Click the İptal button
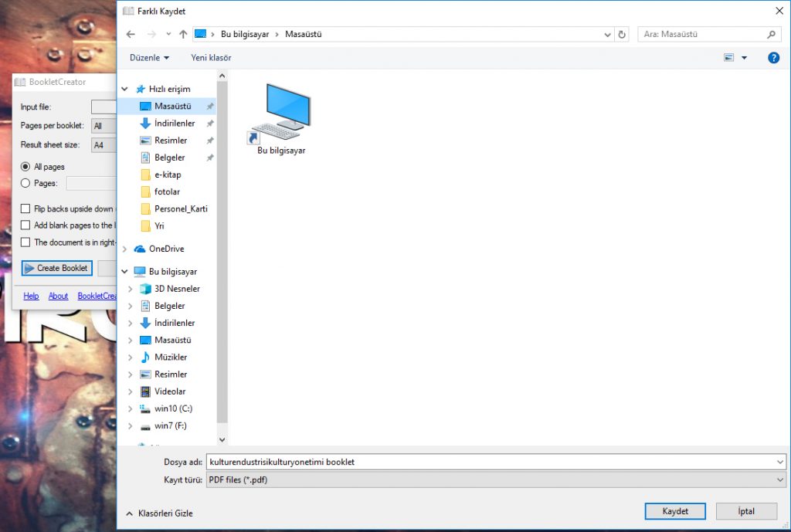This screenshot has width=791, height=532. tap(746, 511)
